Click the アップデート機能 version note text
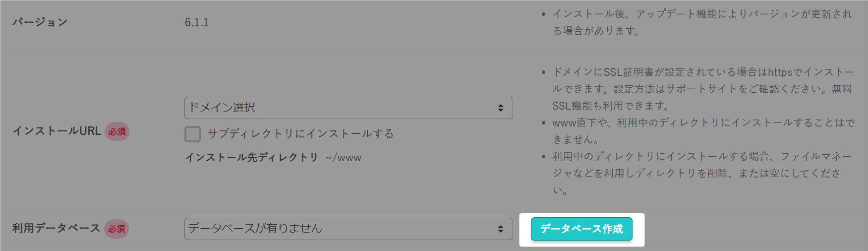The width and height of the screenshot is (868, 251). pyautogui.click(x=702, y=22)
